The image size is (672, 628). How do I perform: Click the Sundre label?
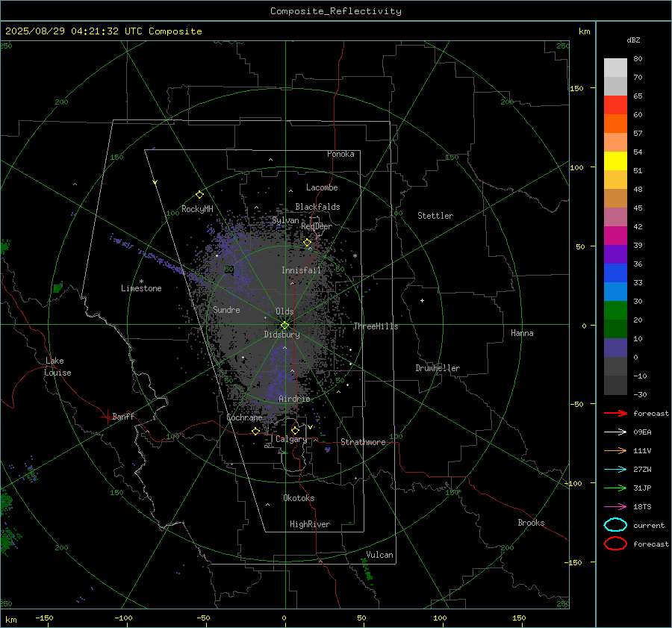coord(226,309)
